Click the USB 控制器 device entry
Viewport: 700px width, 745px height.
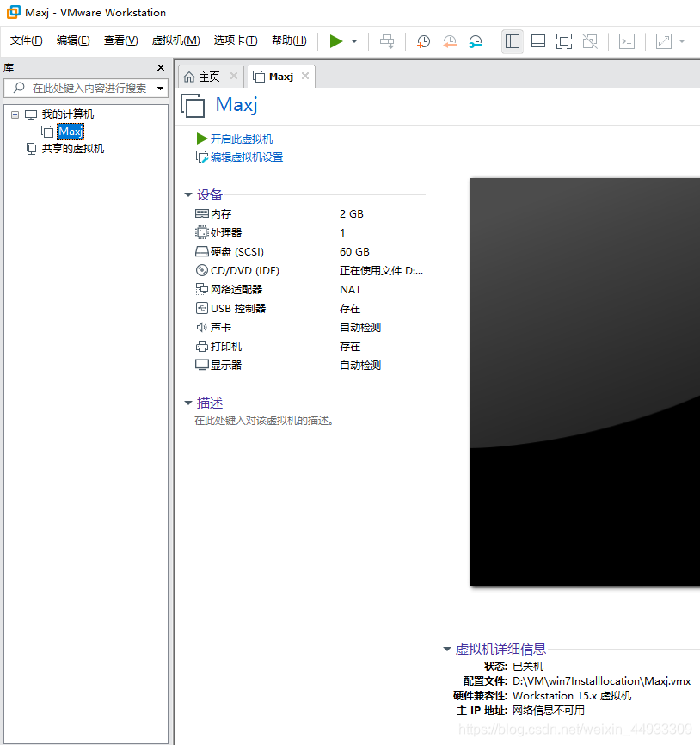[x=230, y=309]
